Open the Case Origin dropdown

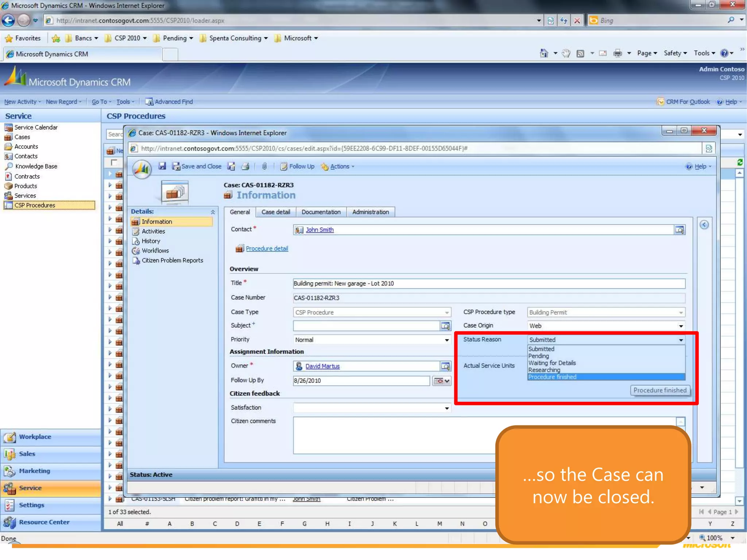click(x=681, y=326)
